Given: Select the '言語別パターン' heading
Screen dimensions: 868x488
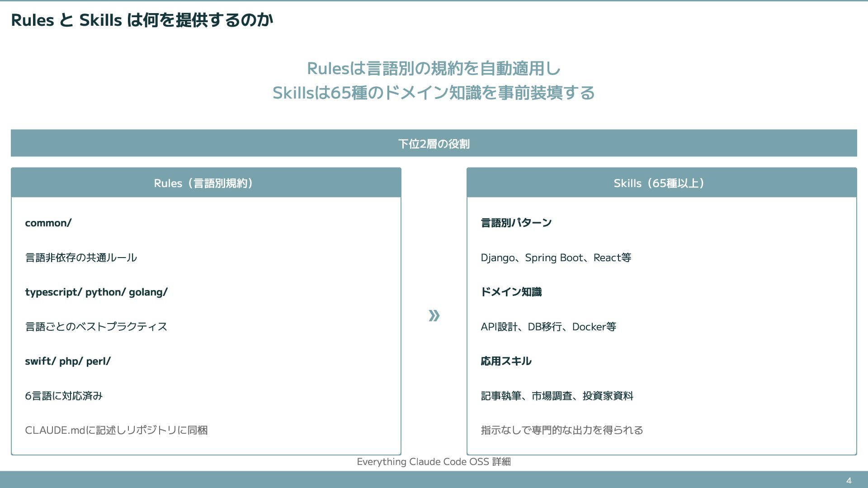Looking at the screenshot, I should click(x=516, y=223).
